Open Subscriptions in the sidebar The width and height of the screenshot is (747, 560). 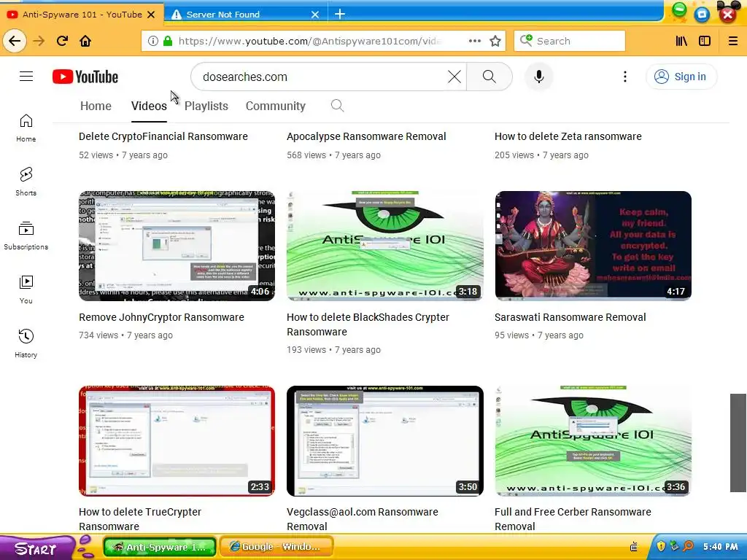(x=26, y=236)
